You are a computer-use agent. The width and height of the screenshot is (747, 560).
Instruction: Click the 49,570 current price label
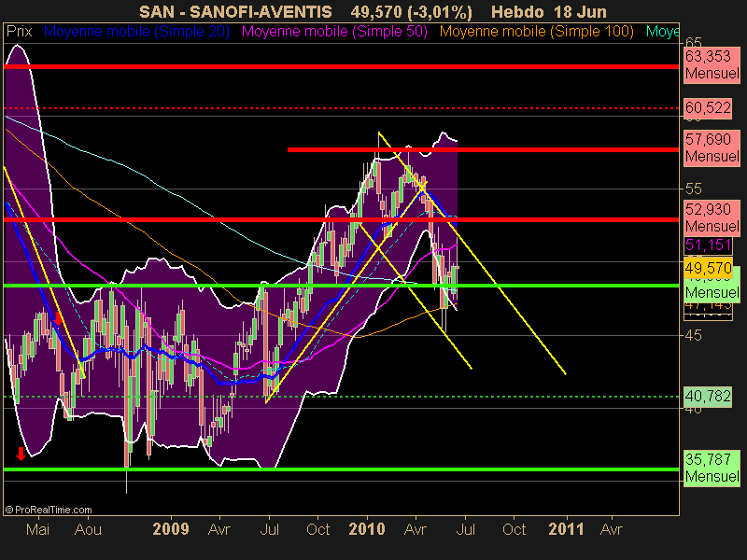(708, 268)
